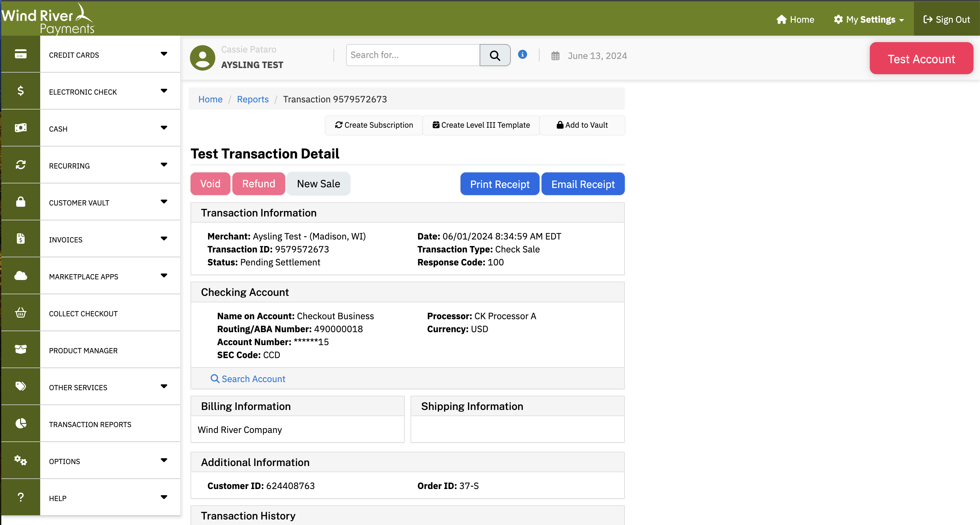
Task: Click the Product Manager box icon
Action: (x=20, y=349)
